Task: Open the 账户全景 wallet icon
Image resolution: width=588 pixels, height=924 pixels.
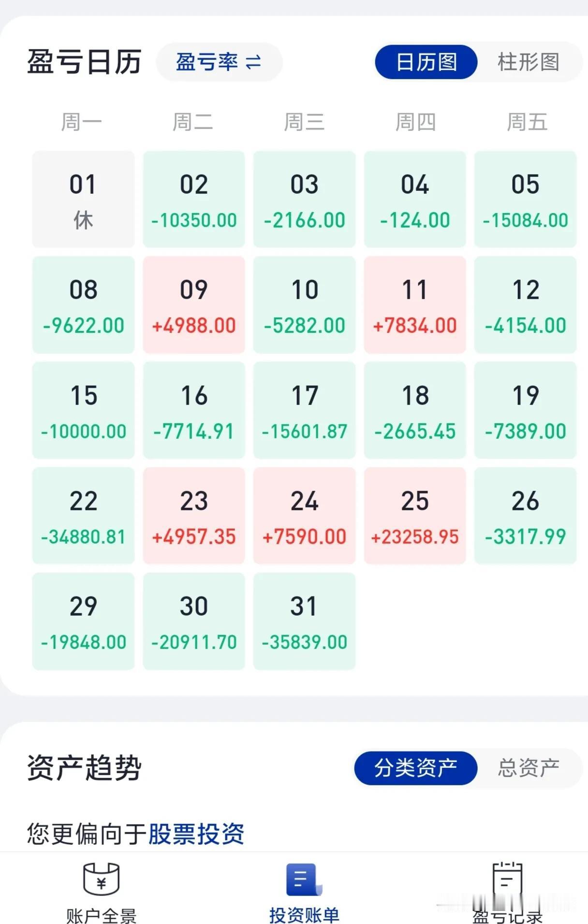Action: (x=101, y=878)
